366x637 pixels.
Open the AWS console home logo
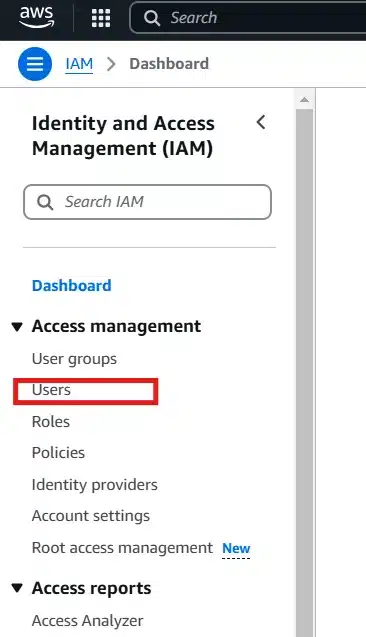37,18
